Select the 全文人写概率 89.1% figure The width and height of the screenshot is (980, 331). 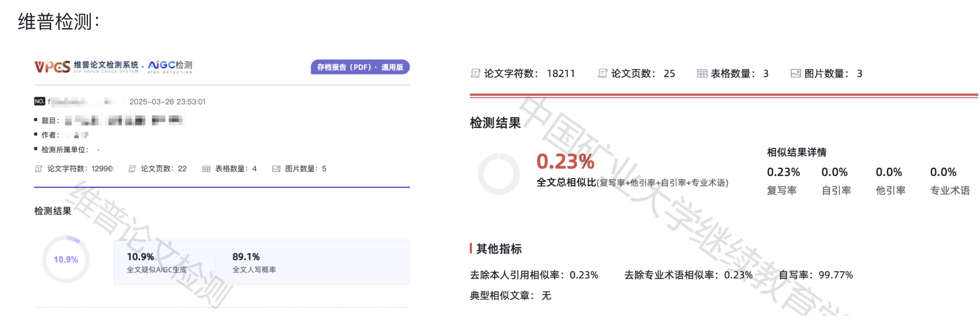[246, 257]
